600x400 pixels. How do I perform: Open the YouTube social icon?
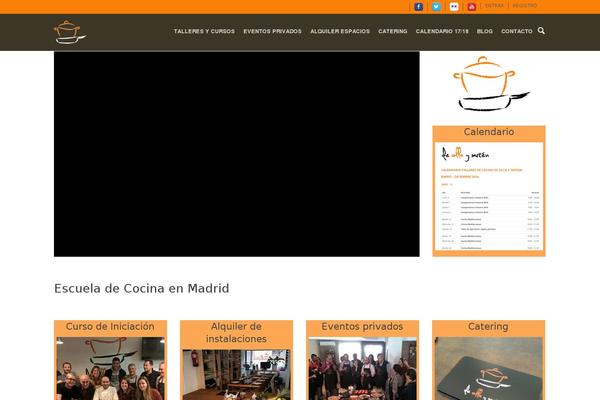[x=471, y=7]
